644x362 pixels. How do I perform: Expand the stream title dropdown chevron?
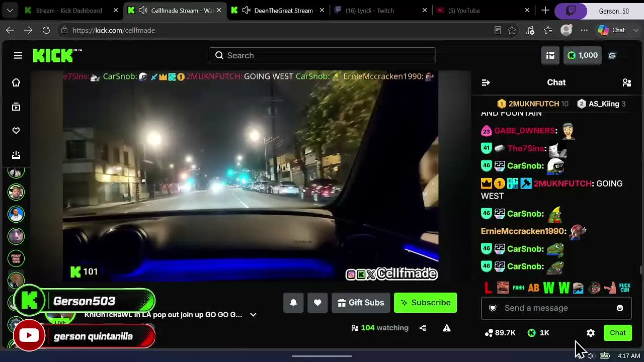pyautogui.click(x=253, y=315)
